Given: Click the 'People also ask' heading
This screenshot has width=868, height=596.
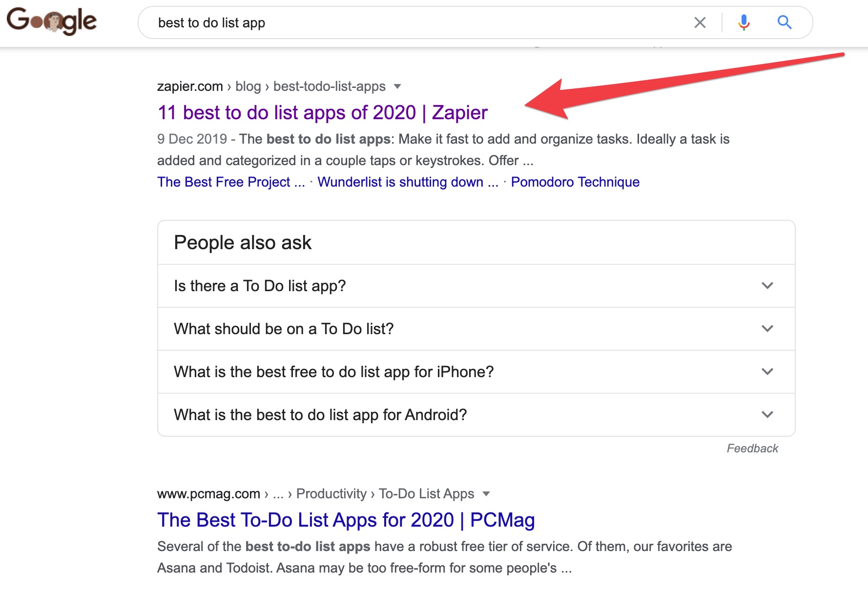Looking at the screenshot, I should pyautogui.click(x=243, y=243).
